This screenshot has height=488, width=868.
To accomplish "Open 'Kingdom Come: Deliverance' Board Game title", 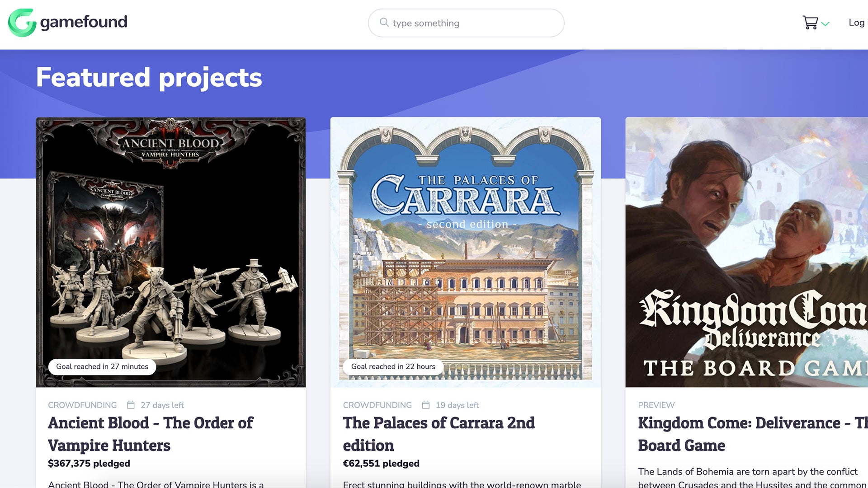I will tap(753, 434).
